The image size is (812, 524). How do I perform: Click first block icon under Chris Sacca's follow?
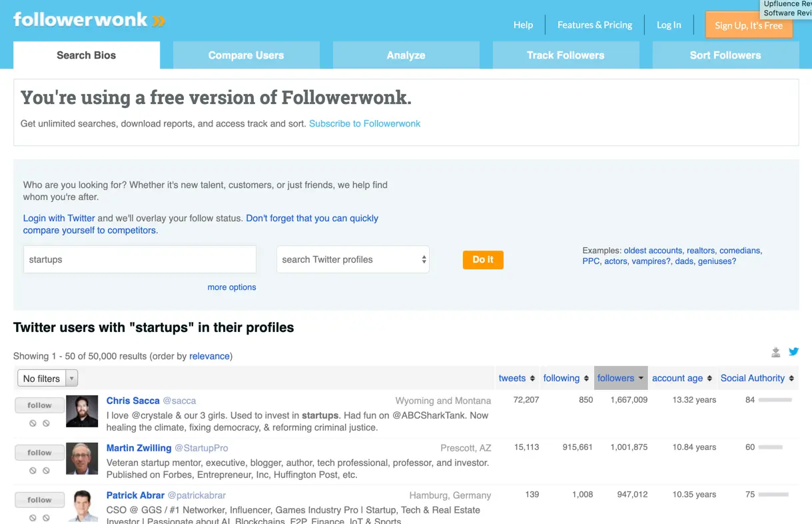[33, 423]
